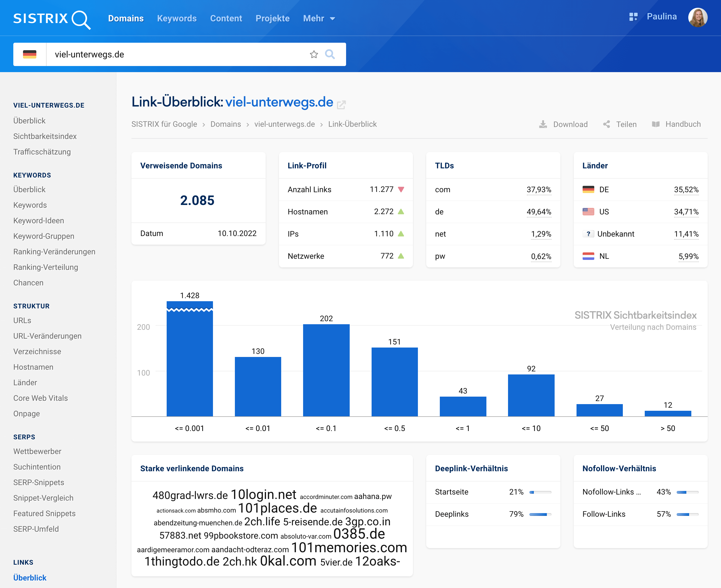Open external link icon next to viel-unterwegs.de
Screen dimensions: 721x588
pyautogui.click(x=341, y=105)
